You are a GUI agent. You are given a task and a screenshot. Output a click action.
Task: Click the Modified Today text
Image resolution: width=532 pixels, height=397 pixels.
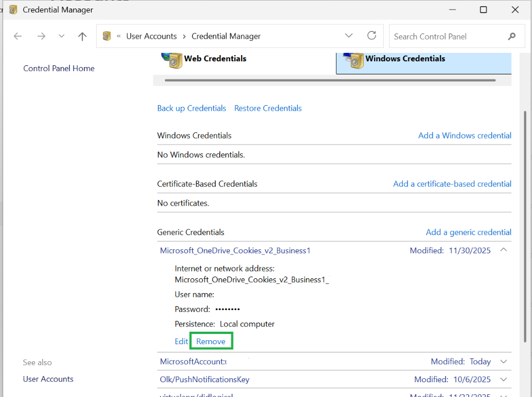click(x=461, y=362)
